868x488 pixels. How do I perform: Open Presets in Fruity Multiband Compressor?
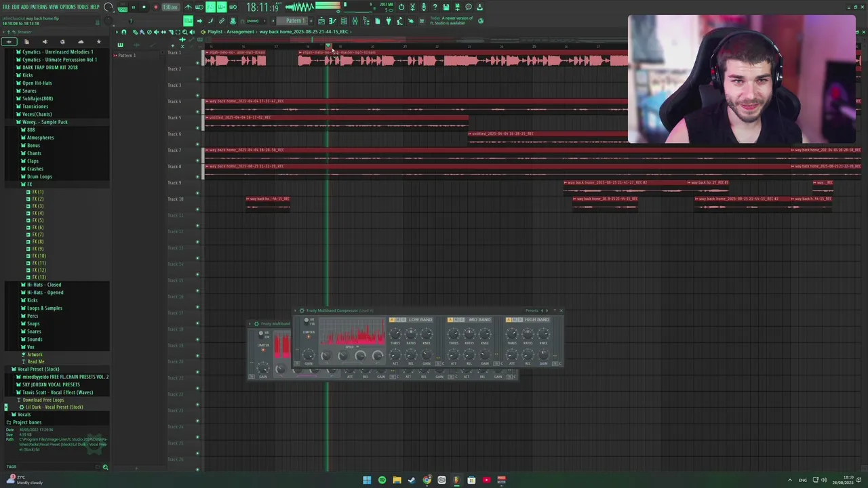(x=532, y=310)
